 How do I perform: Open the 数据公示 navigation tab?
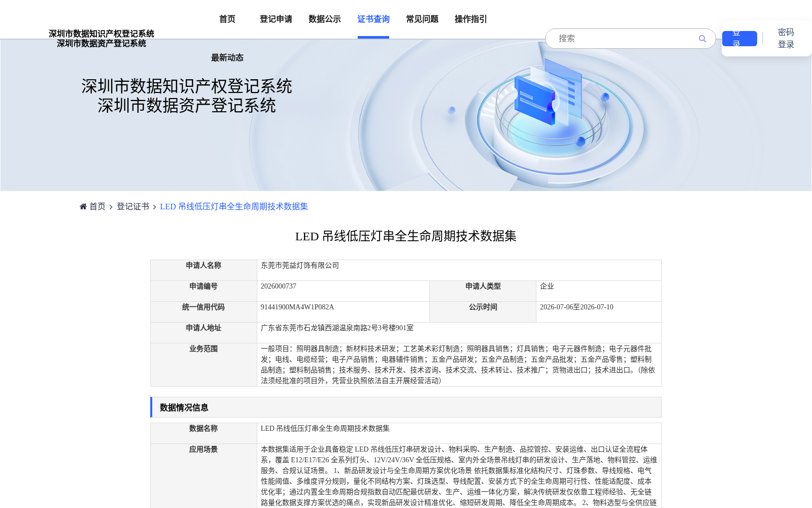[325, 19]
